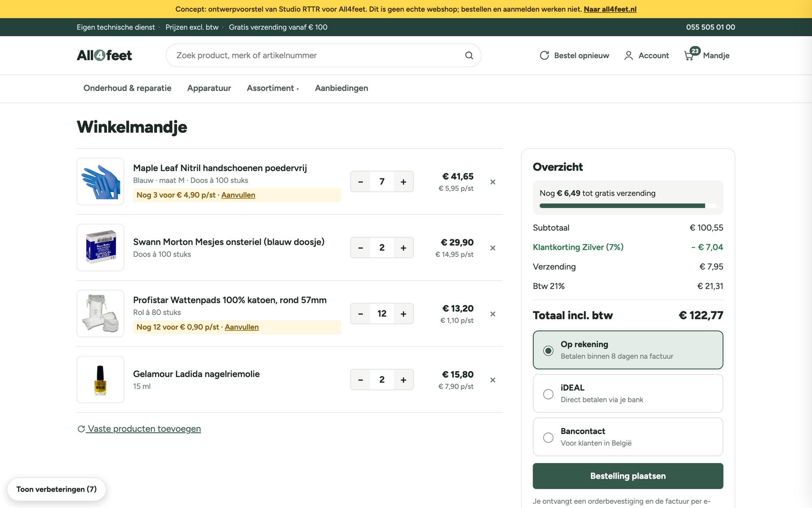Click the Account person icon
This screenshot has height=508, width=812.
point(628,56)
